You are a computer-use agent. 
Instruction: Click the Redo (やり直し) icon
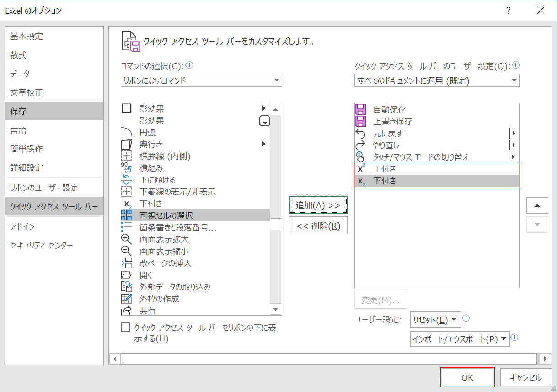click(x=361, y=145)
